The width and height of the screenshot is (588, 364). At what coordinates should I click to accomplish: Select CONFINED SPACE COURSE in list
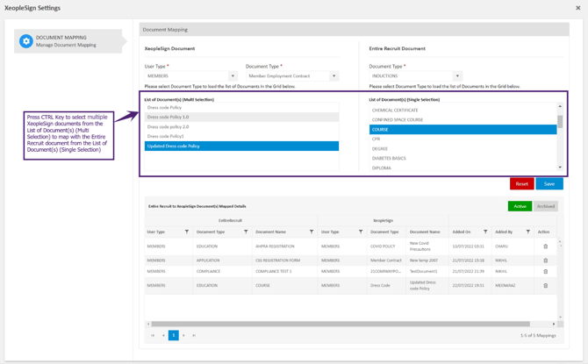click(463, 120)
